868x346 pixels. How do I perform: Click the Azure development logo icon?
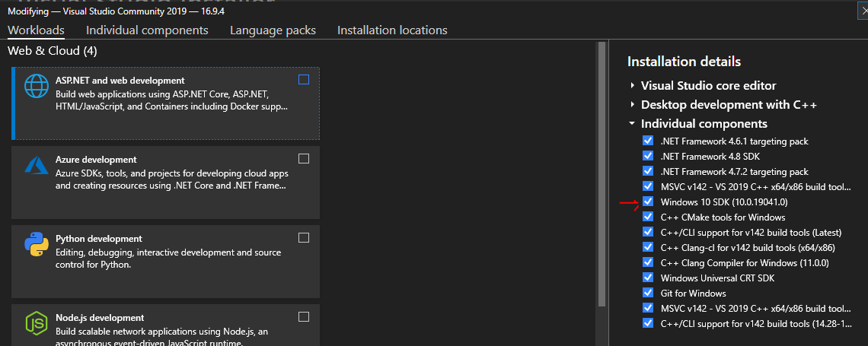[37, 165]
